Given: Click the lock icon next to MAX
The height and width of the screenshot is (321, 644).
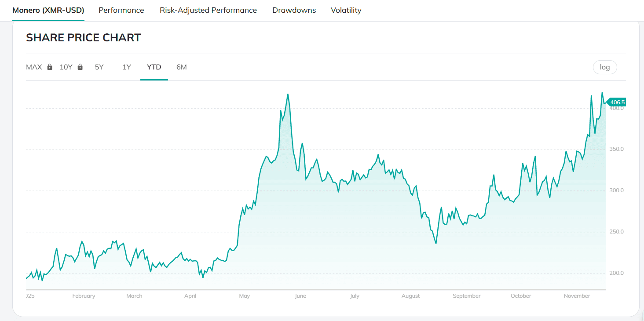Looking at the screenshot, I should coord(49,66).
